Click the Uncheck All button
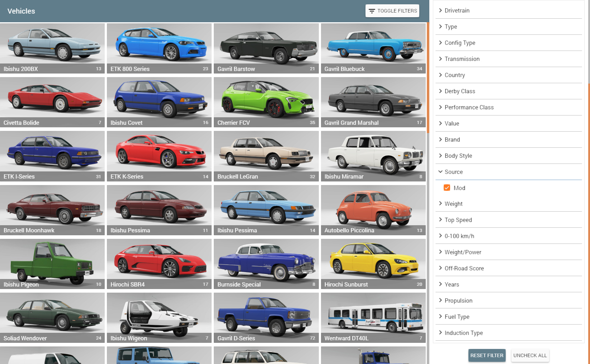Viewport: 590px width, 364px height. (530, 355)
